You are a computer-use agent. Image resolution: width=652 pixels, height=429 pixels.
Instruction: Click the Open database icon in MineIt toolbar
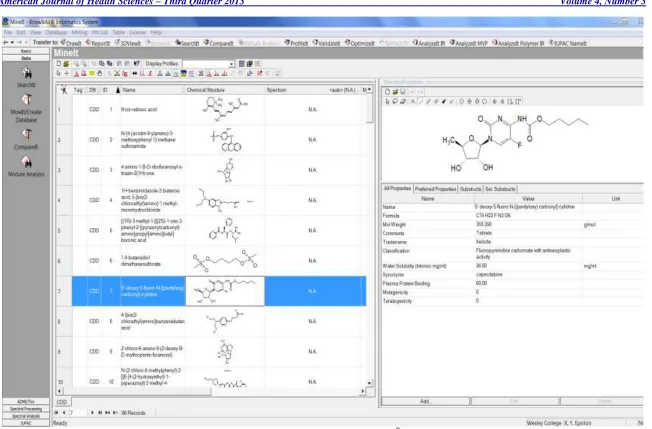66,64
